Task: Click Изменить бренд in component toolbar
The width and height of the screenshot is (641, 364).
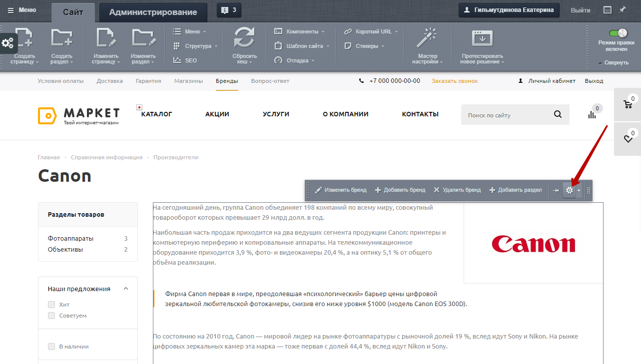Action: coord(341,190)
